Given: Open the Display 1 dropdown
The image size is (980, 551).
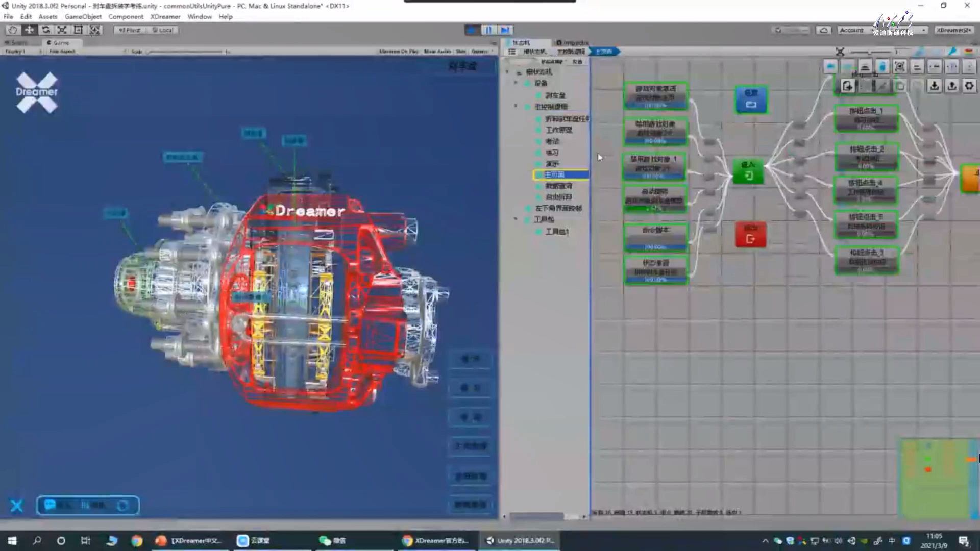Looking at the screenshot, I should tap(22, 52).
